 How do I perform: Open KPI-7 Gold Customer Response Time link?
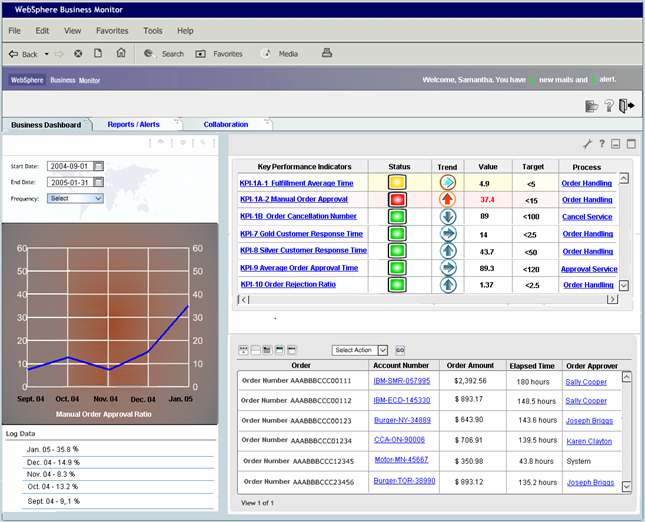301,234
